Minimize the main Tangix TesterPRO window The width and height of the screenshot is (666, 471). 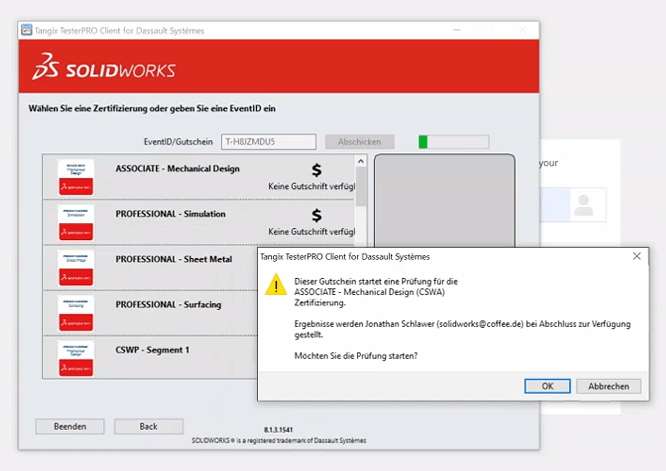[457, 30]
